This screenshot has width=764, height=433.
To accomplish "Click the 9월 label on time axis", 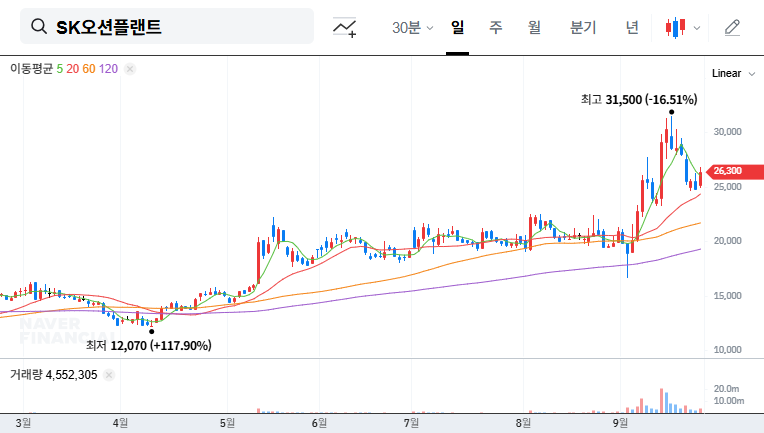I will pyautogui.click(x=620, y=423).
